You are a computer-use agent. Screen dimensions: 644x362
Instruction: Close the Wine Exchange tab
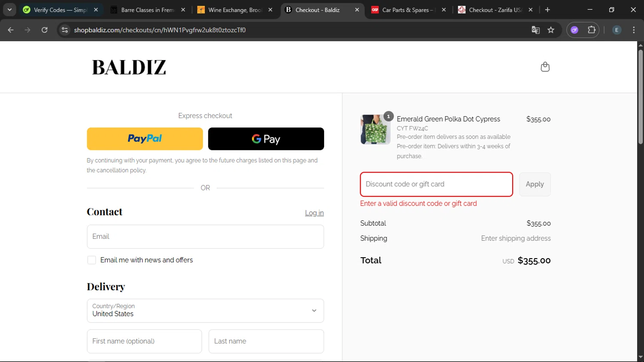[x=270, y=10]
